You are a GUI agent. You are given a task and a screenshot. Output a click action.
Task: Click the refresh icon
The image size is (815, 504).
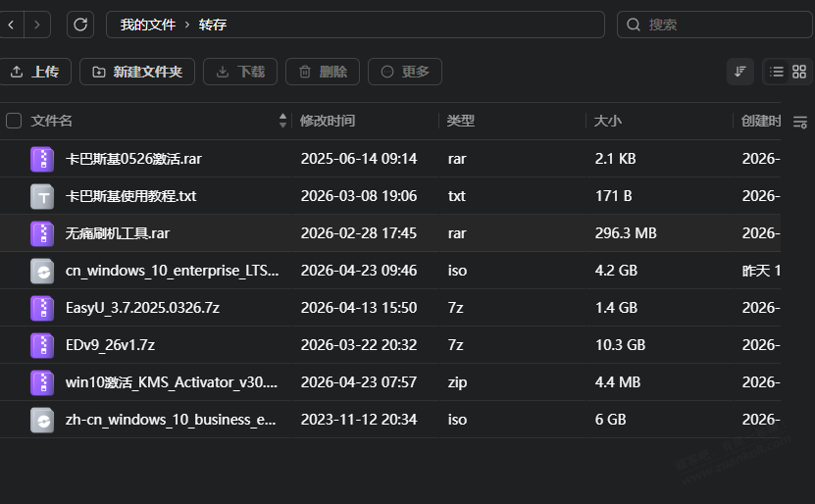(x=80, y=25)
